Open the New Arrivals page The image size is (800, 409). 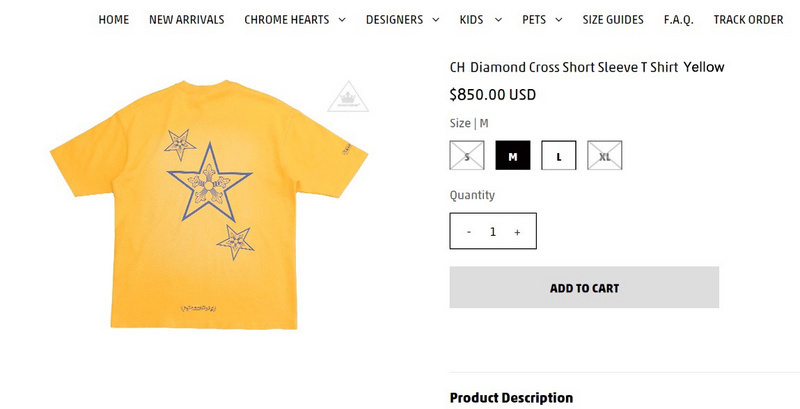[x=187, y=20]
